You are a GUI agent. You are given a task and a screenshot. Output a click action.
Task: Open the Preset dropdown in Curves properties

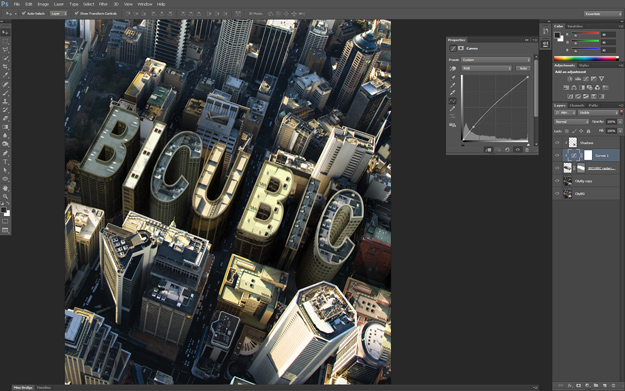496,60
